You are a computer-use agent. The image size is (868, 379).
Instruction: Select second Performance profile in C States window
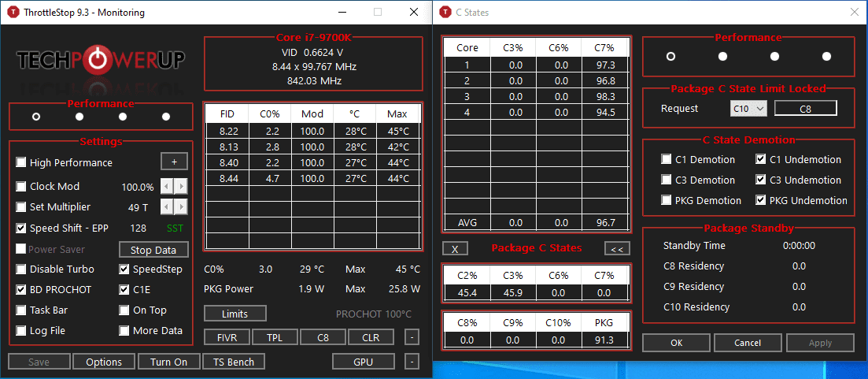722,56
